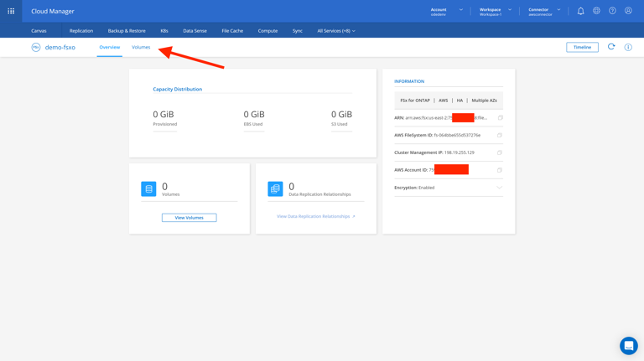Open the Data Sense menu item

[195, 31]
